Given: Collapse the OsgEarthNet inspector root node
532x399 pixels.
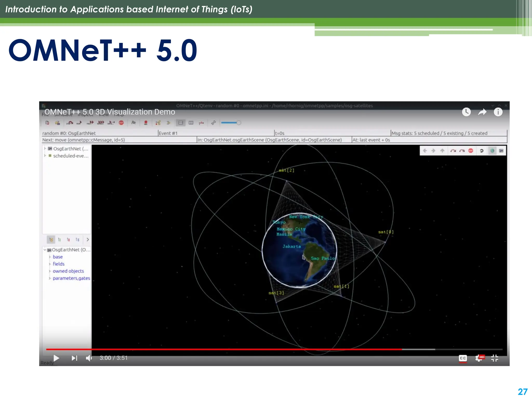Looking at the screenshot, I should click(45, 250).
